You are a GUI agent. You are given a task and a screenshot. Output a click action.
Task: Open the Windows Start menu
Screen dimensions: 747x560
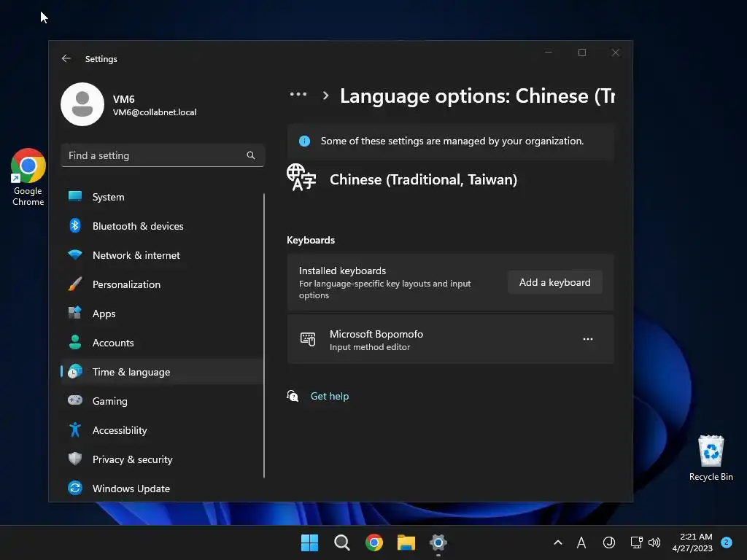[309, 542]
